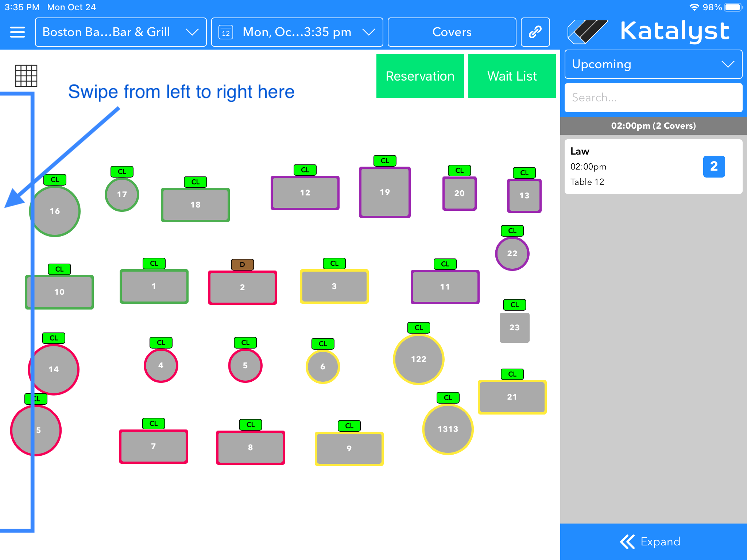Click the Search input field

pos(653,98)
